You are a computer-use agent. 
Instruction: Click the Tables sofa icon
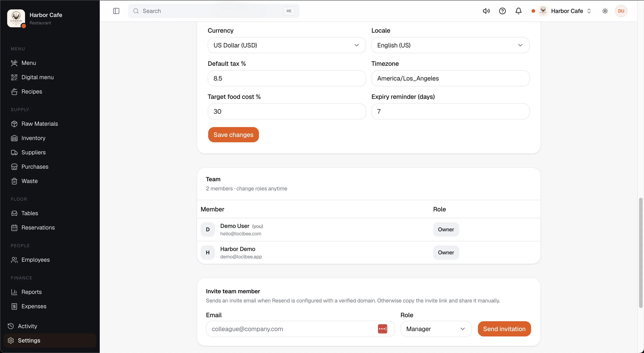(14, 213)
